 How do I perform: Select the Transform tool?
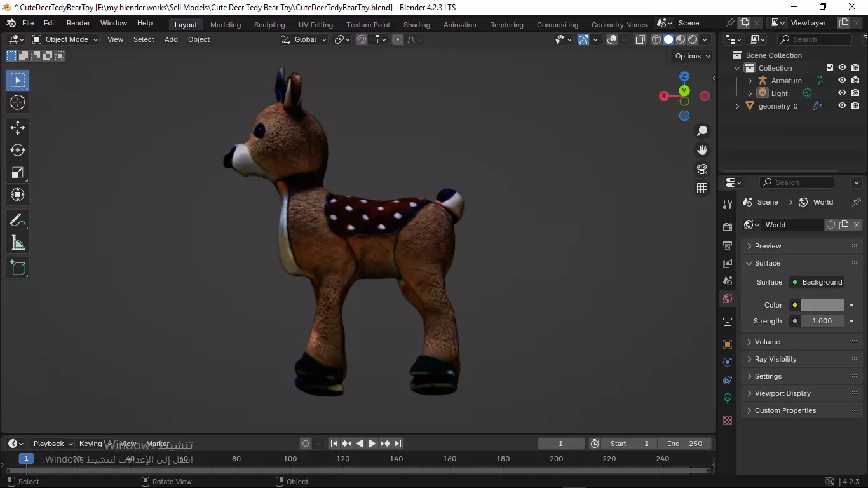pyautogui.click(x=18, y=194)
